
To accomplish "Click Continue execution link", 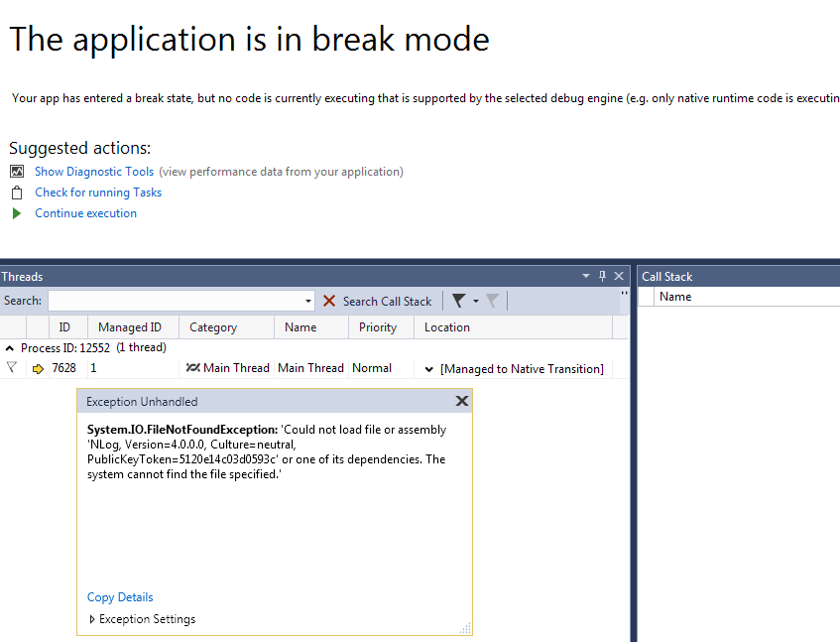I will pyautogui.click(x=85, y=213).
